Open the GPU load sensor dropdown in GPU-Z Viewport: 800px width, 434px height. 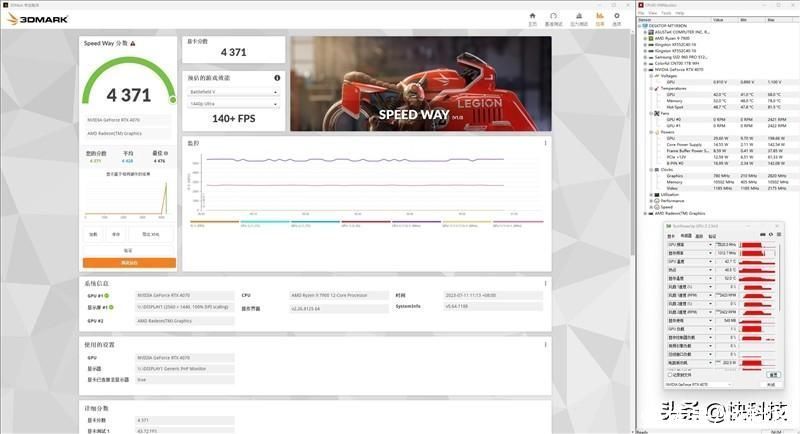coord(710,329)
